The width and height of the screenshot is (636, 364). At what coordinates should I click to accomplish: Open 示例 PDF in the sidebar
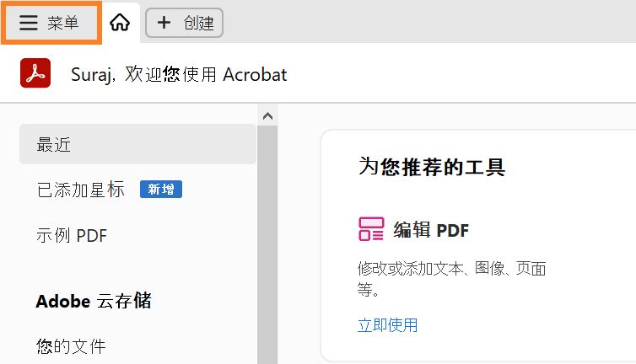tap(72, 235)
